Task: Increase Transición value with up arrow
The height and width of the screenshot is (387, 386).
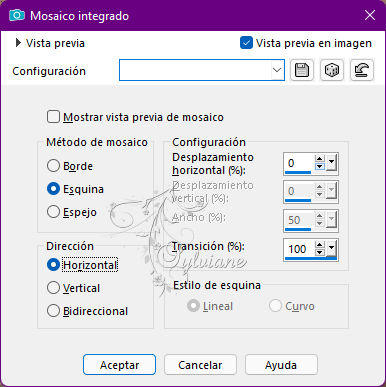Action: (320, 245)
